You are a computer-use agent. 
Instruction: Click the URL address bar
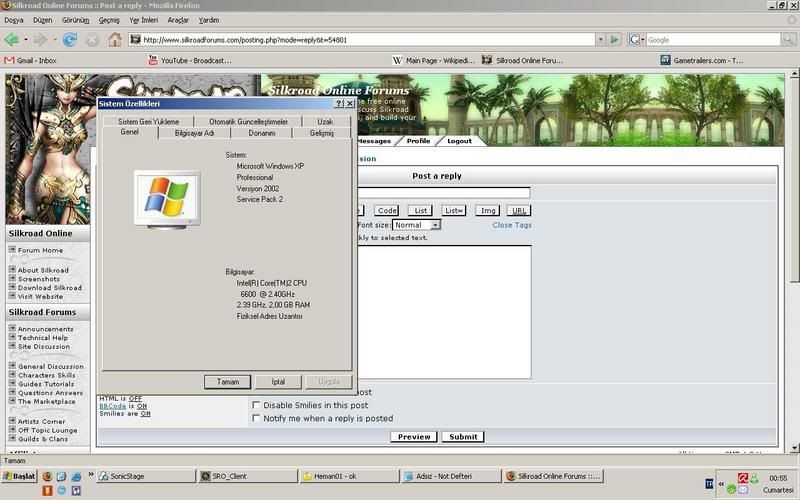tap(362, 39)
